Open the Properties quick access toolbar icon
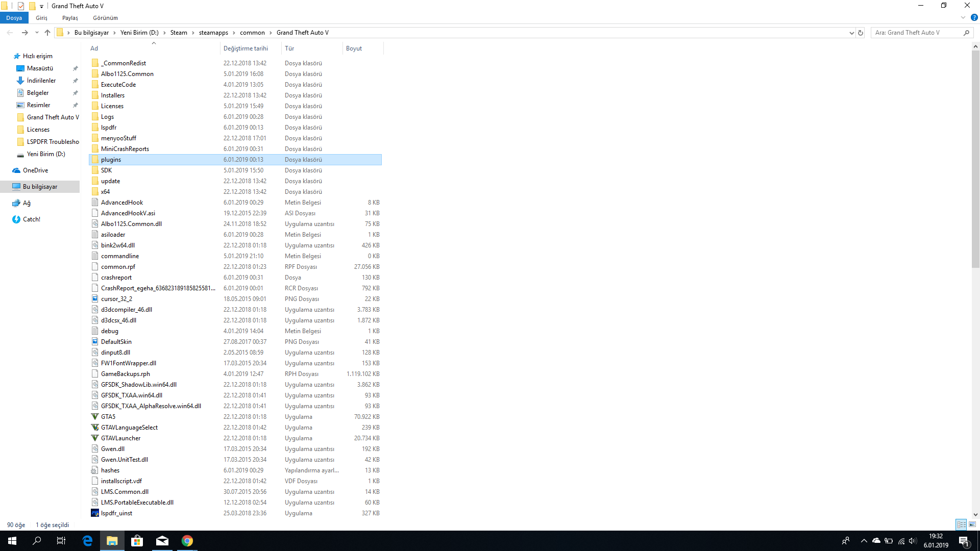Screen dimensions: 980x551 click(x=21, y=6)
